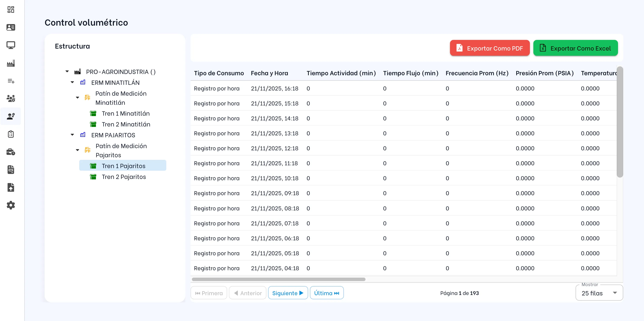Collapse the PRO-AGROINDUSTRIA tree node
The height and width of the screenshot is (321, 644).
(67, 72)
